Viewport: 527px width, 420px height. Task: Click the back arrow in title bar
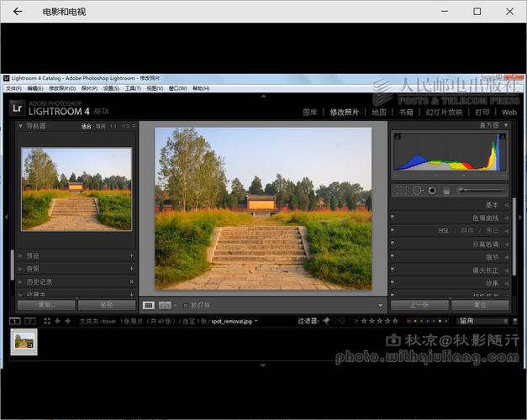click(18, 12)
